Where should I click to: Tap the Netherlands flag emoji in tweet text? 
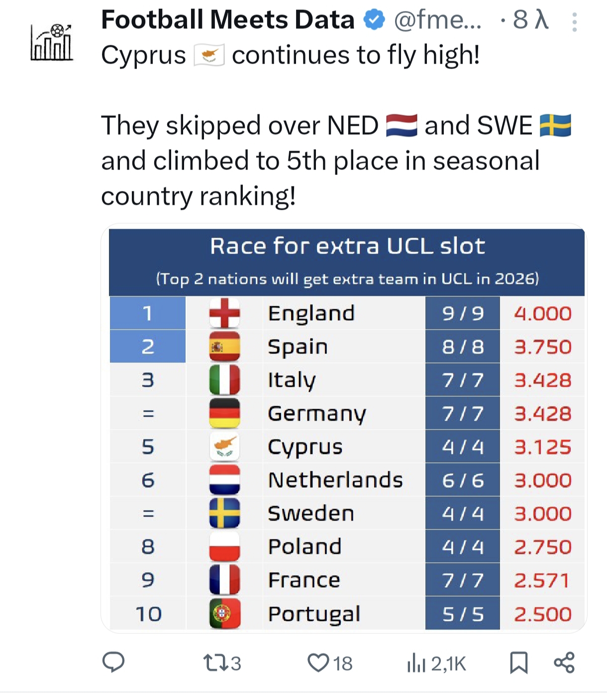pyautogui.click(x=402, y=125)
